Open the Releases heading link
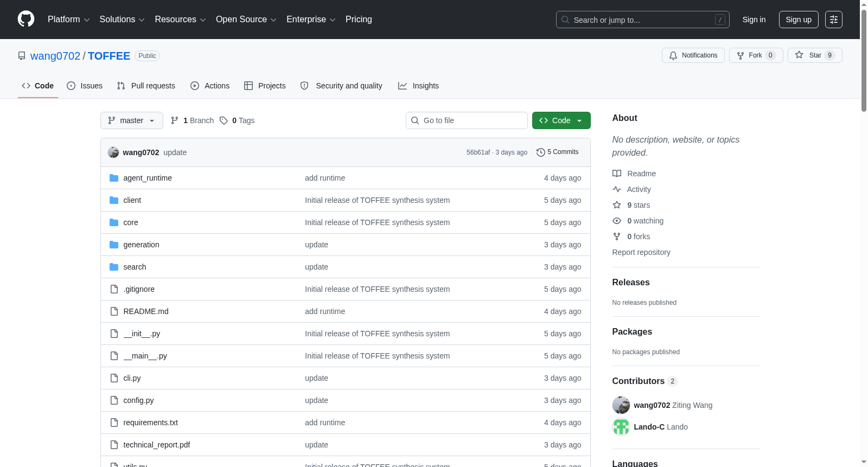The height and width of the screenshot is (467, 868). [x=631, y=282]
